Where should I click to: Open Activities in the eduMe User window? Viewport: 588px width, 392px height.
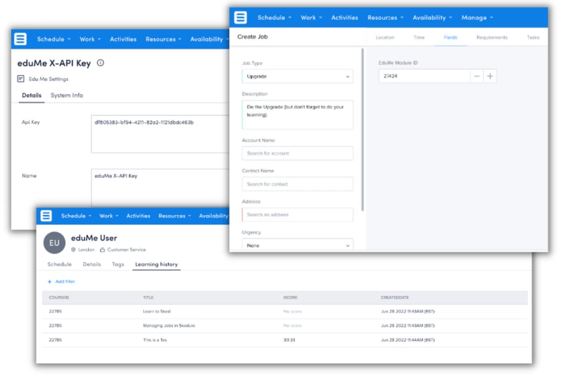(138, 216)
